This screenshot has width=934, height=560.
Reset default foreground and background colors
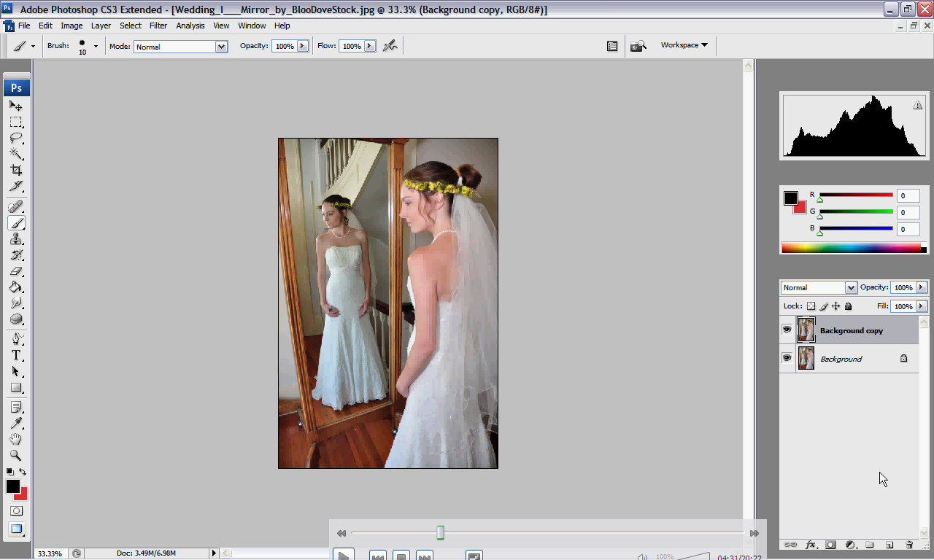coord(10,472)
